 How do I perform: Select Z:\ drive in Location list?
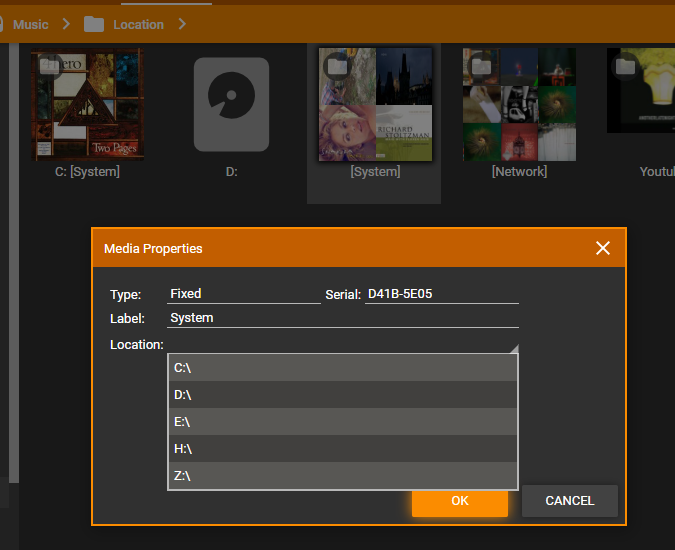pos(342,476)
